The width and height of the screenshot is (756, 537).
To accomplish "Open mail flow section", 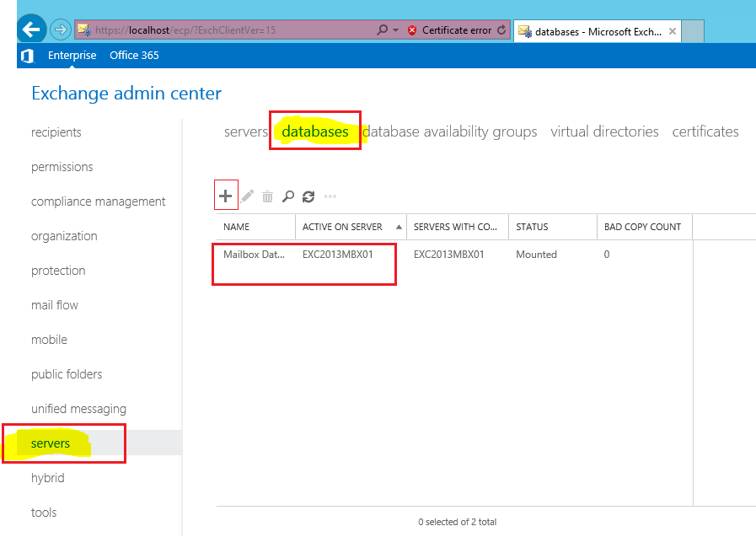I will coord(55,305).
